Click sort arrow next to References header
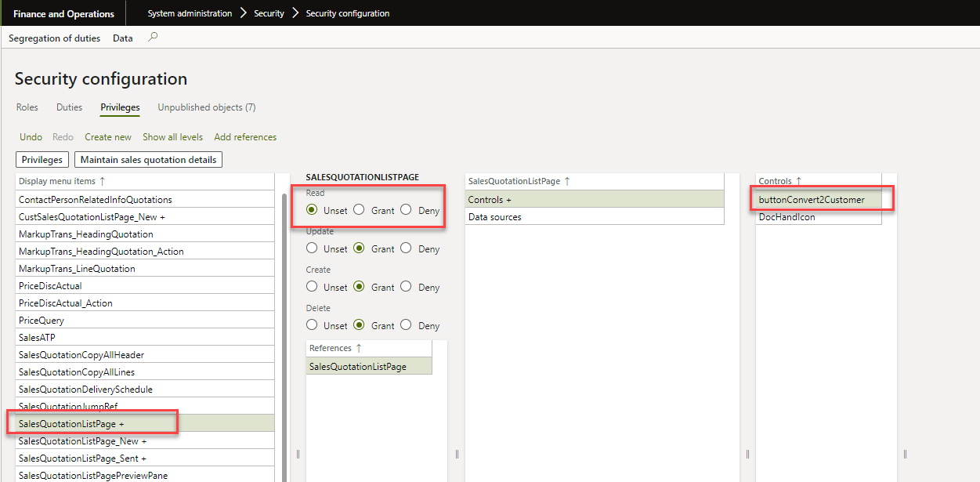The image size is (980, 482). coord(359,348)
